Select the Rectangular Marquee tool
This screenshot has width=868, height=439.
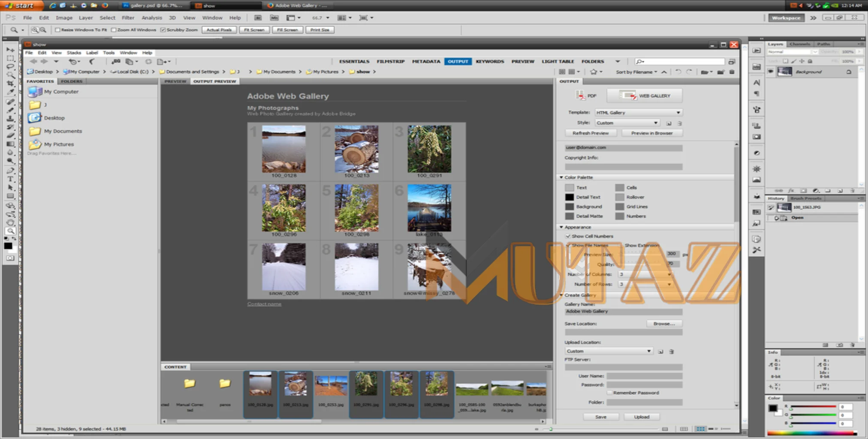(x=10, y=58)
